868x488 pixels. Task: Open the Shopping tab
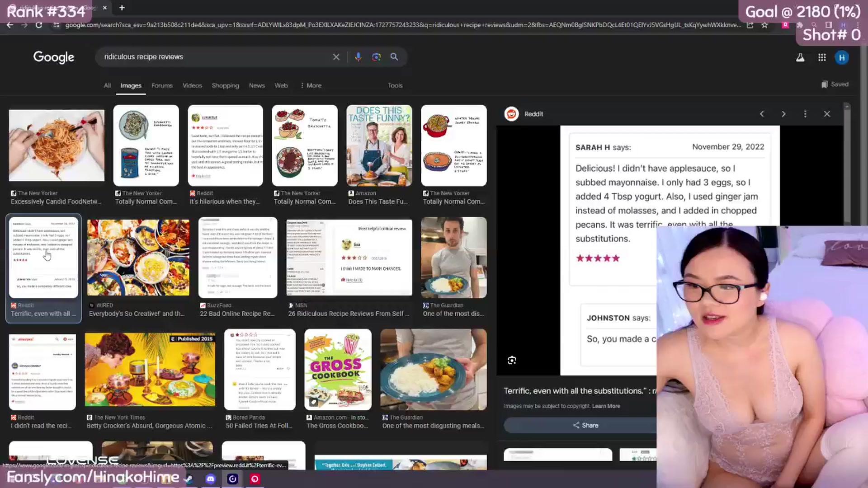click(x=225, y=85)
